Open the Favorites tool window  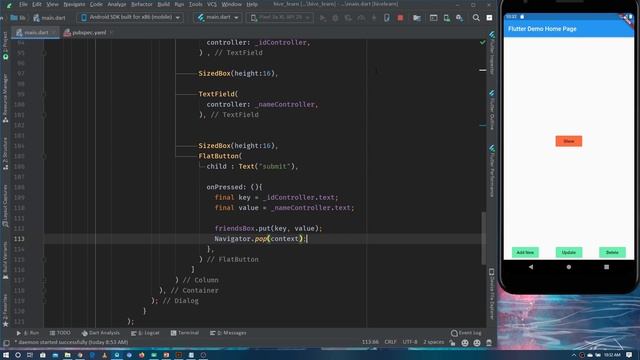(x=5, y=310)
